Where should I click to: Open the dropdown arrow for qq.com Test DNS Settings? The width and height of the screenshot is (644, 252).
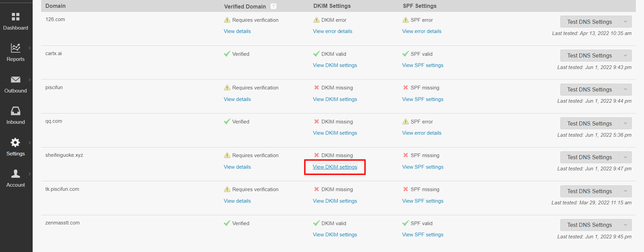[625, 123]
